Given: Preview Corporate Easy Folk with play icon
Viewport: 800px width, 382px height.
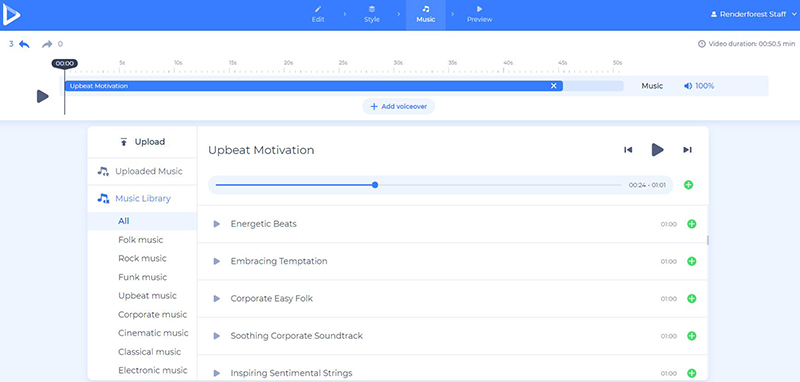Looking at the screenshot, I should tap(216, 298).
